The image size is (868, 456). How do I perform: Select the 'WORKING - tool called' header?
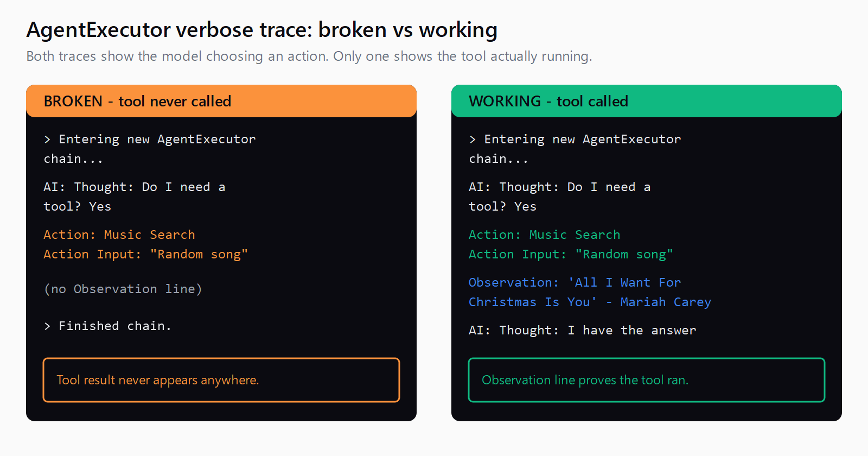647,101
